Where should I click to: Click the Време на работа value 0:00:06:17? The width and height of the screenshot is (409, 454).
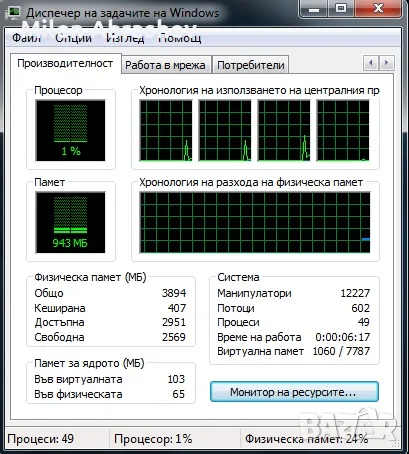pos(343,337)
